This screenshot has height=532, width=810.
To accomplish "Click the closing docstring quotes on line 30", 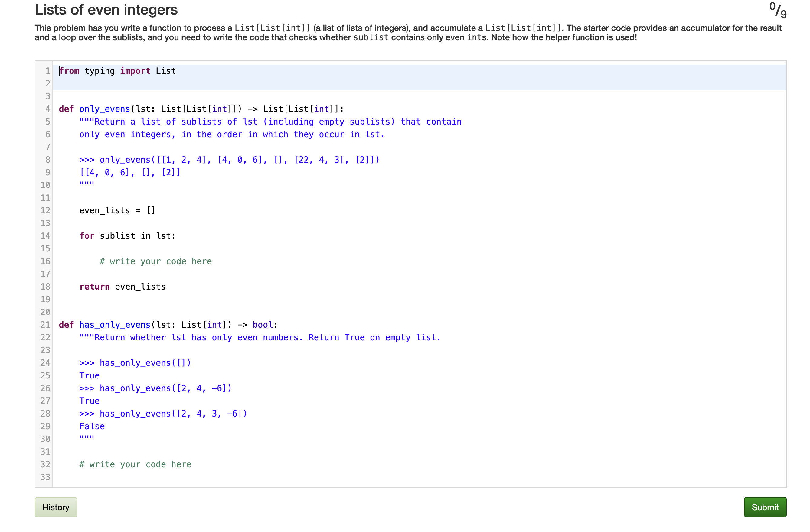I will pyautogui.click(x=86, y=439).
